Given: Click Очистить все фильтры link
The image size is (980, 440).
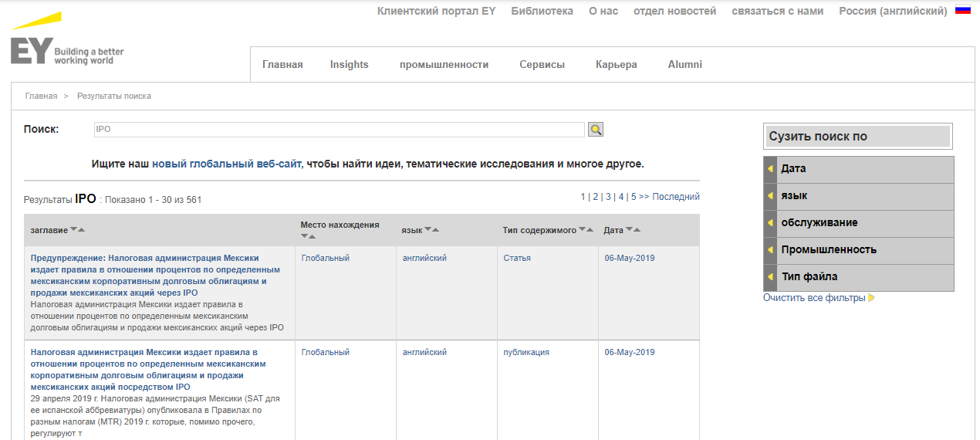Looking at the screenshot, I should [814, 298].
